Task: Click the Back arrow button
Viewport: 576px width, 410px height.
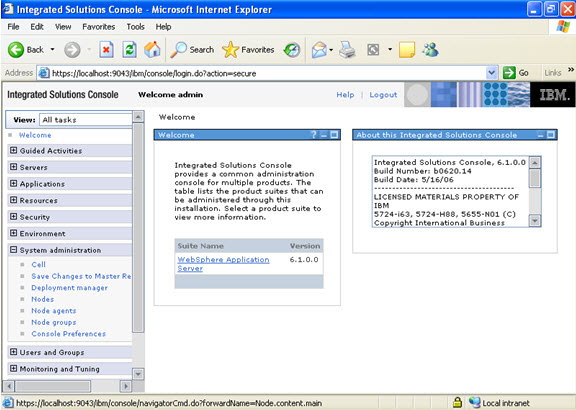Action: 16,50
